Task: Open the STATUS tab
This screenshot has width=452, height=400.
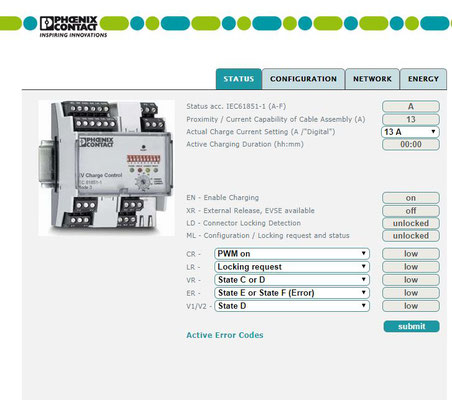Action: pos(239,79)
